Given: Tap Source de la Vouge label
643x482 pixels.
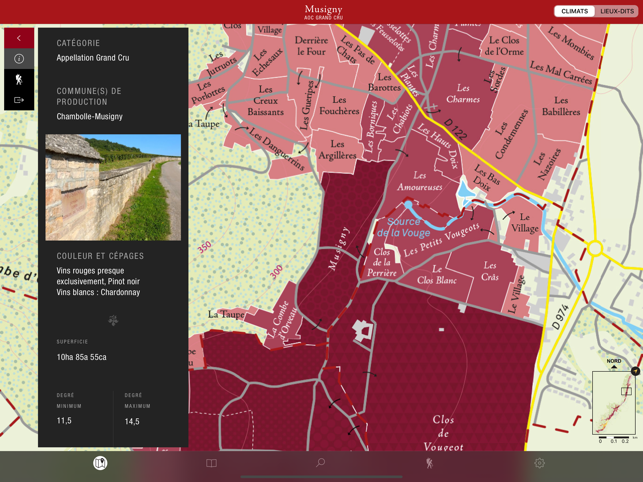Looking at the screenshot, I should click(404, 227).
